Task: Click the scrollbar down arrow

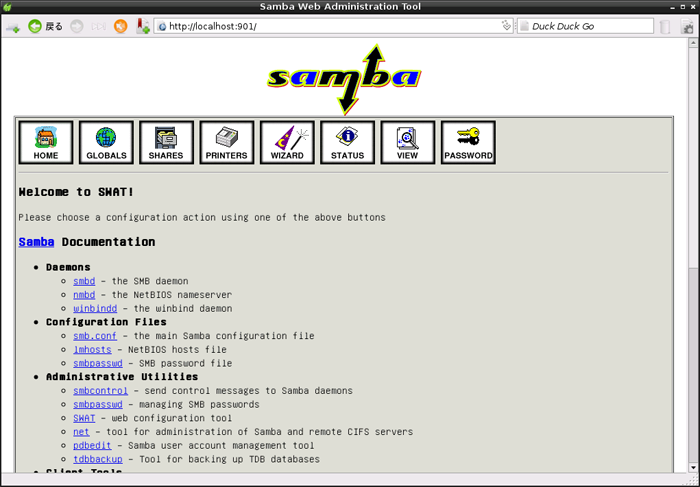Action: 693,468
